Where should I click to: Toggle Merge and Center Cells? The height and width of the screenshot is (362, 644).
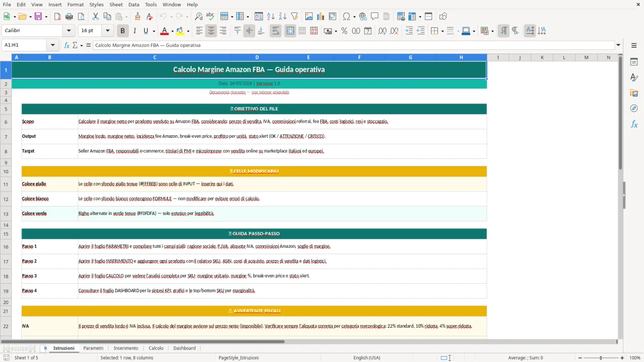click(x=290, y=31)
